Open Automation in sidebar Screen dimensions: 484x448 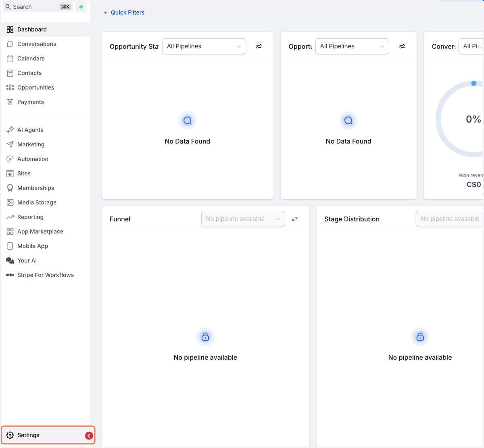[x=46, y=159]
